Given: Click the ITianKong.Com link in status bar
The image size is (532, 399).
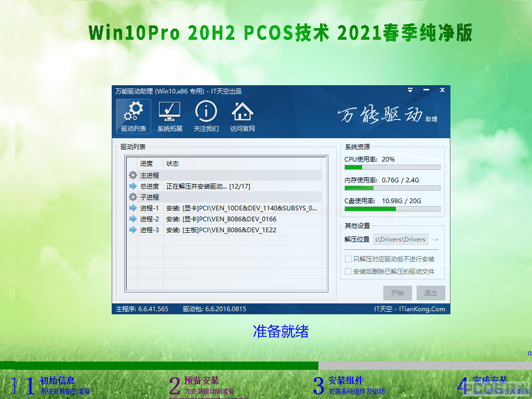Looking at the screenshot, I should pyautogui.click(x=422, y=309).
